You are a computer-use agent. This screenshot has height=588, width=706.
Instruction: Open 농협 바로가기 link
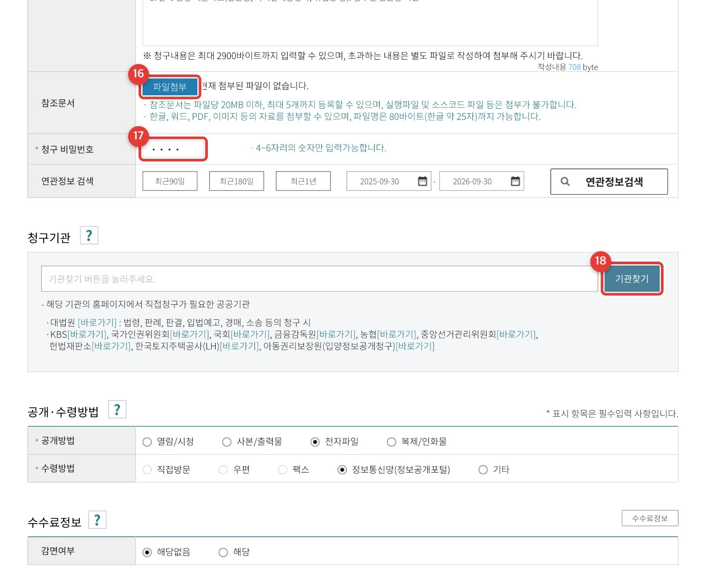(397, 334)
